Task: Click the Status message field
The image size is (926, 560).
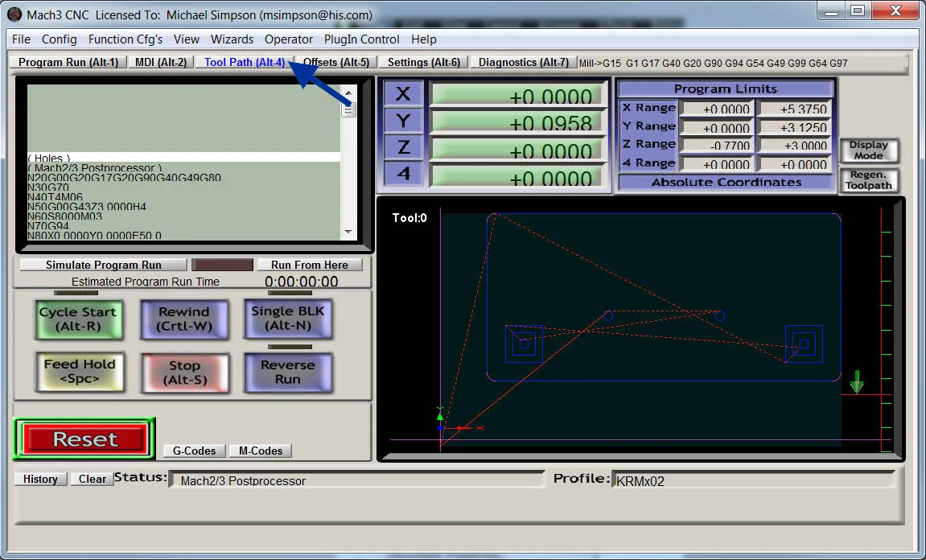Action: 356,480
